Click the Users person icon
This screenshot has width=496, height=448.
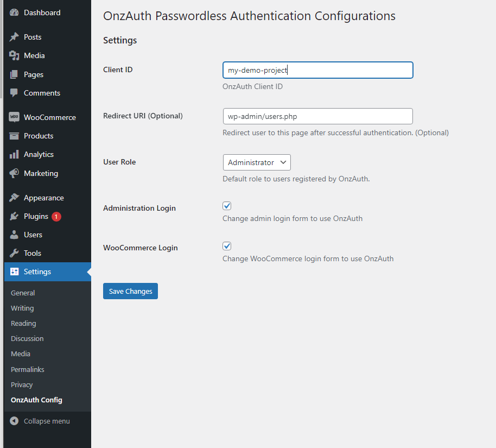(x=14, y=235)
